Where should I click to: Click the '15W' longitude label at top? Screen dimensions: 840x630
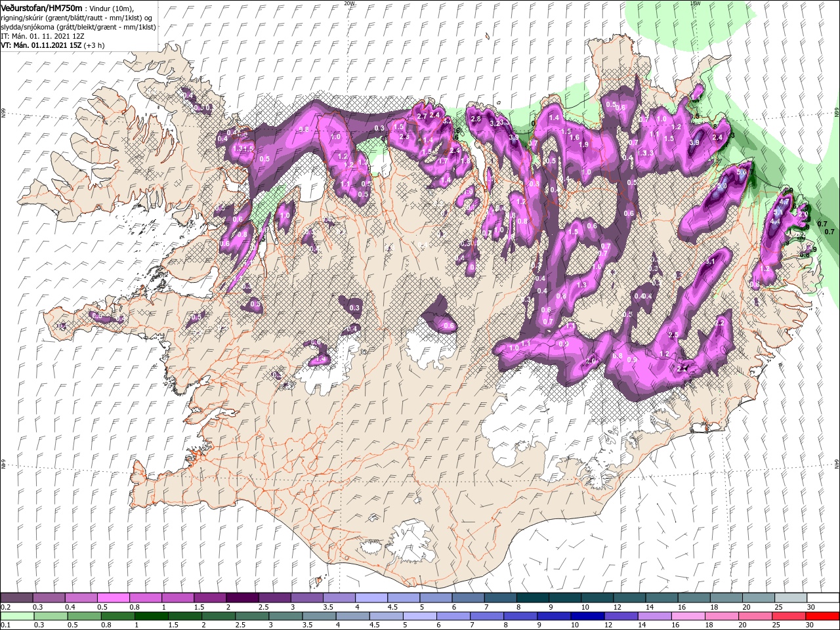tap(695, 3)
